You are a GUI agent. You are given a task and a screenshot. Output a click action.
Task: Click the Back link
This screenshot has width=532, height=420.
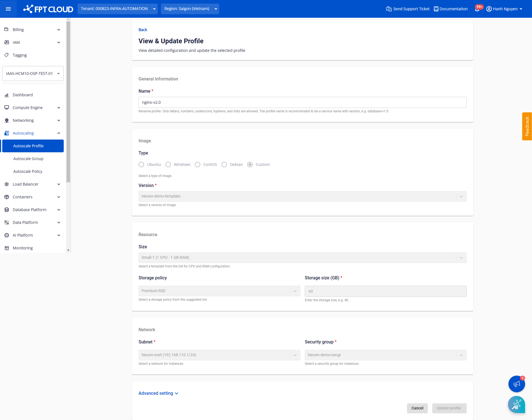(x=143, y=30)
